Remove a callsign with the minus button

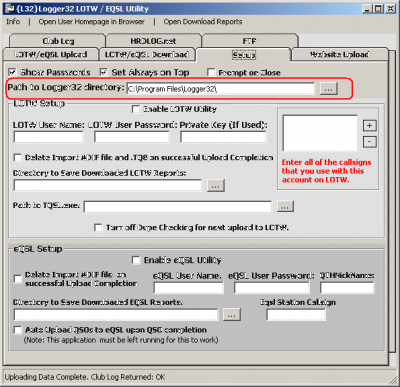(x=369, y=142)
